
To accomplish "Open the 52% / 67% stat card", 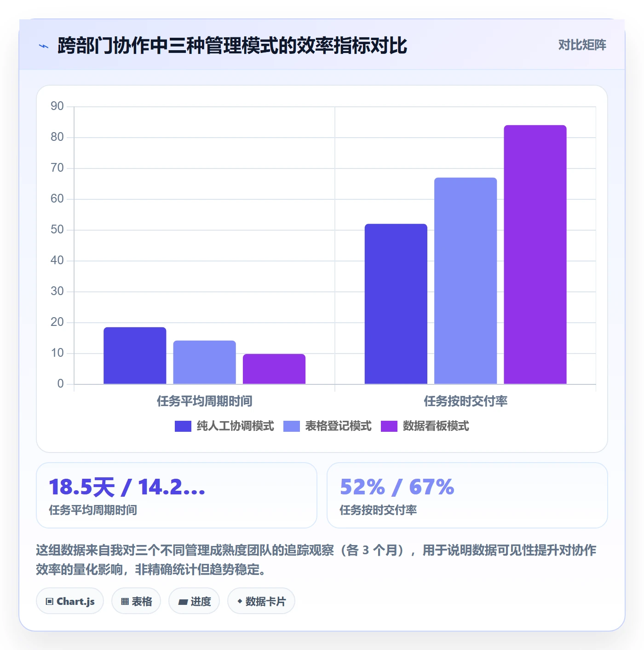I will 467,495.
